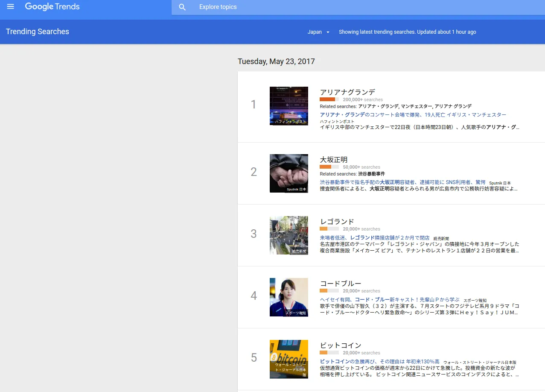Image resolution: width=545 pixels, height=392 pixels.
Task: Click the Sputnik 日本 source label beside the headline
Action: (x=500, y=183)
